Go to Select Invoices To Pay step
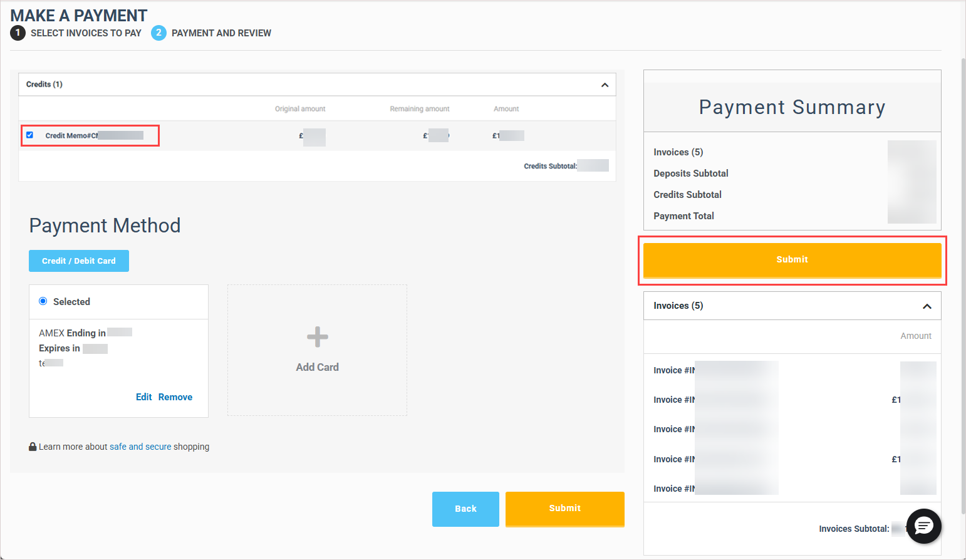The height and width of the screenshot is (560, 966). pos(86,33)
